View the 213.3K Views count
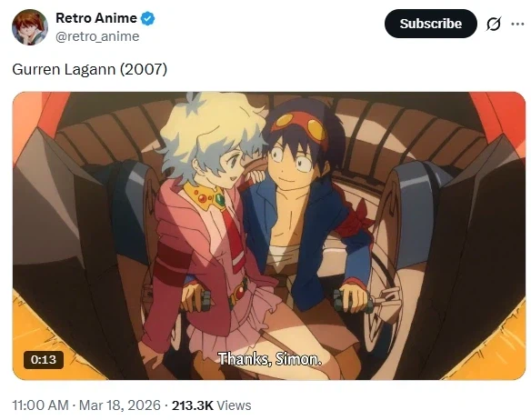The image size is (531, 420). tap(212, 405)
